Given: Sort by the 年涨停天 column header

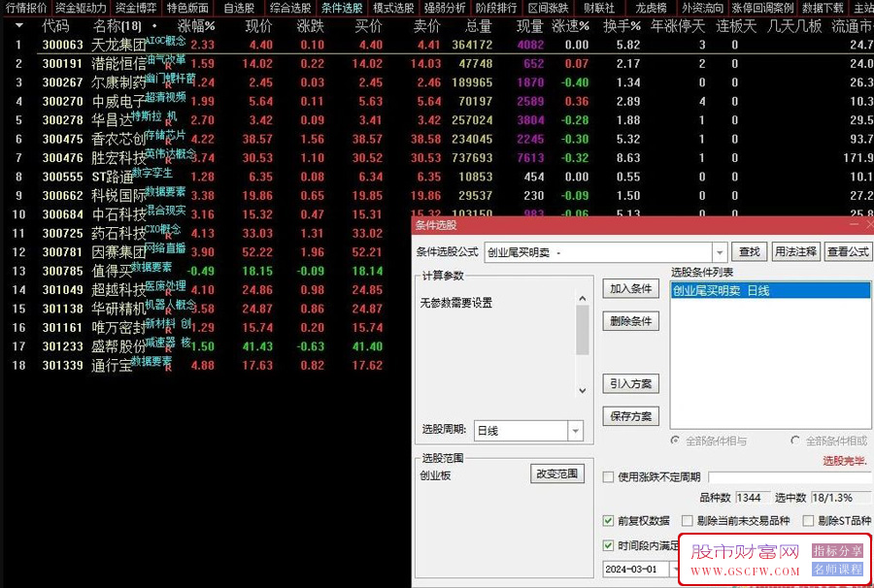Looking at the screenshot, I should 678,25.
